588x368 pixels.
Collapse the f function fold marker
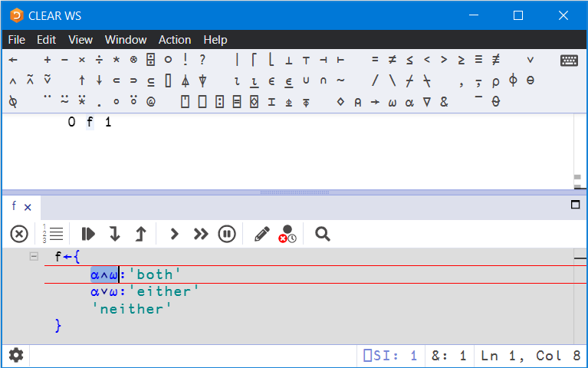point(34,257)
